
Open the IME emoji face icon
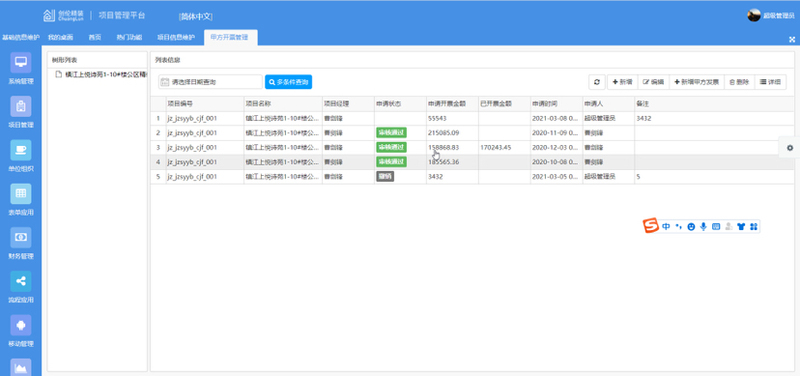pos(691,227)
